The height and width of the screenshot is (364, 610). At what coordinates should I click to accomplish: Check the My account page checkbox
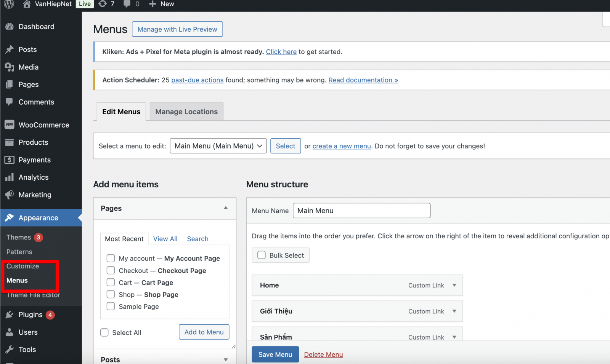pyautogui.click(x=111, y=258)
